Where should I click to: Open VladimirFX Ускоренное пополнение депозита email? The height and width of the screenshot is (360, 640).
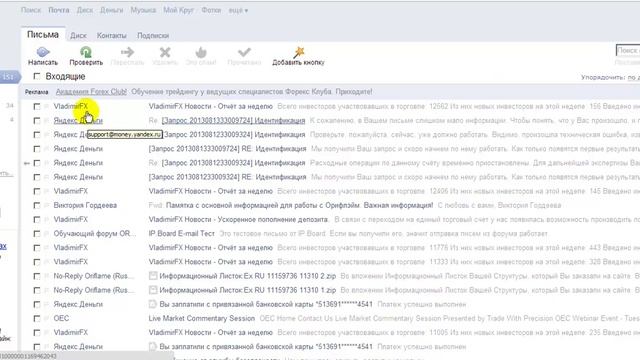click(238, 220)
